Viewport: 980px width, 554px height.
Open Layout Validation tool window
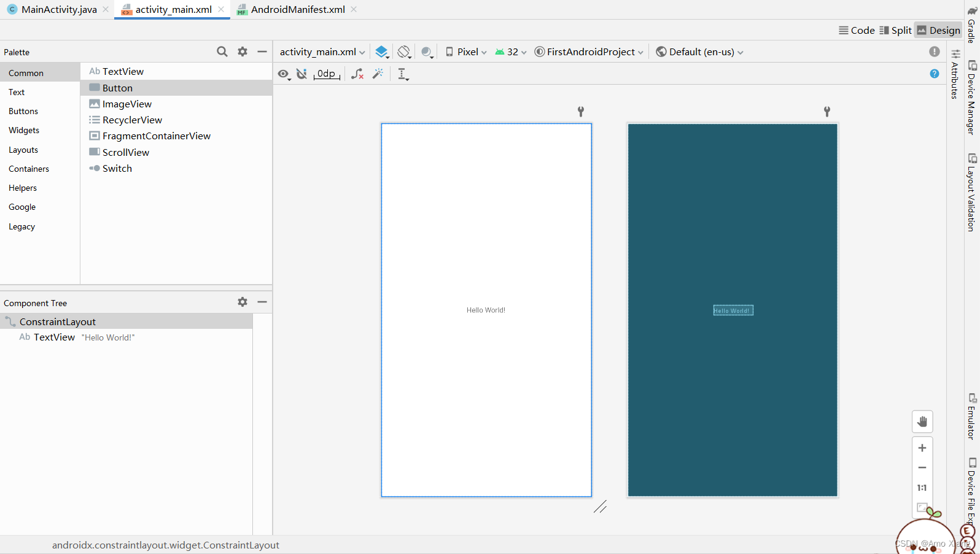[971, 193]
